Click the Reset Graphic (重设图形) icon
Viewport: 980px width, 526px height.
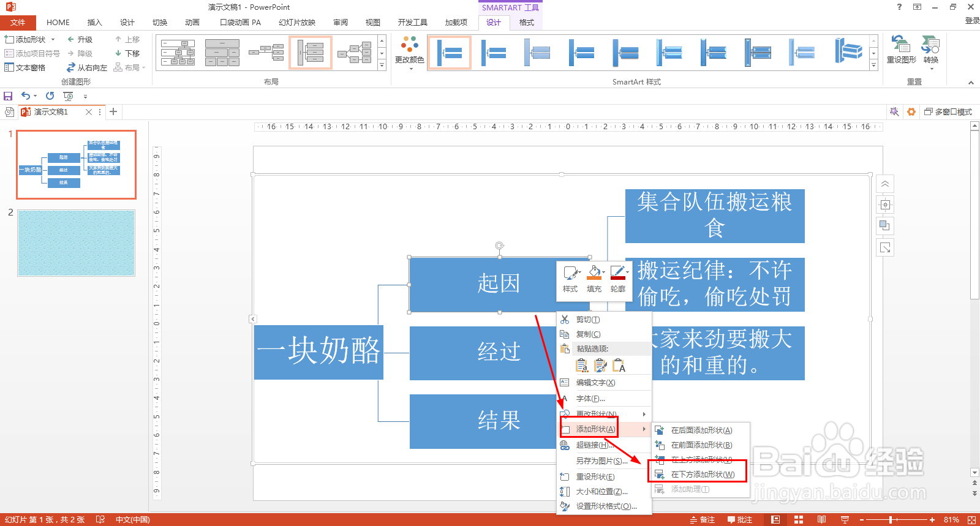(x=901, y=49)
